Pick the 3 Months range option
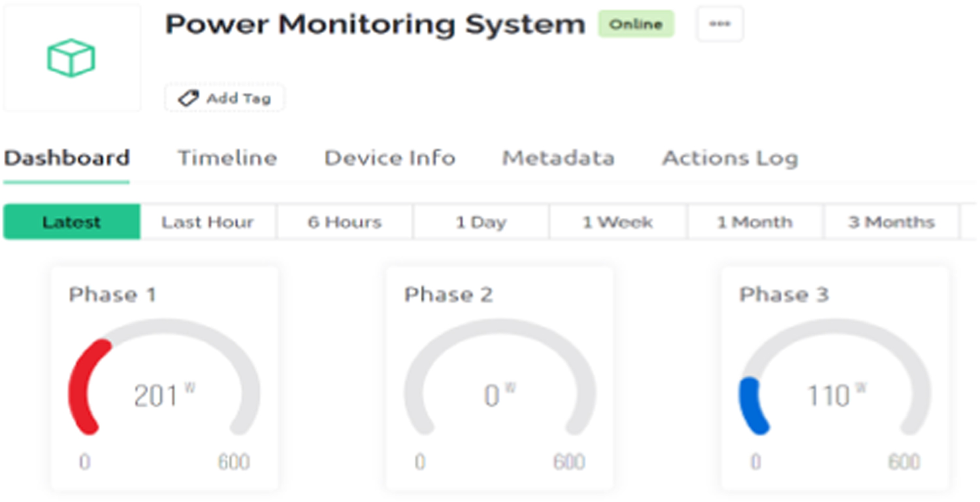Image resolution: width=980 pixels, height=502 pixels. pyautogui.click(x=892, y=222)
